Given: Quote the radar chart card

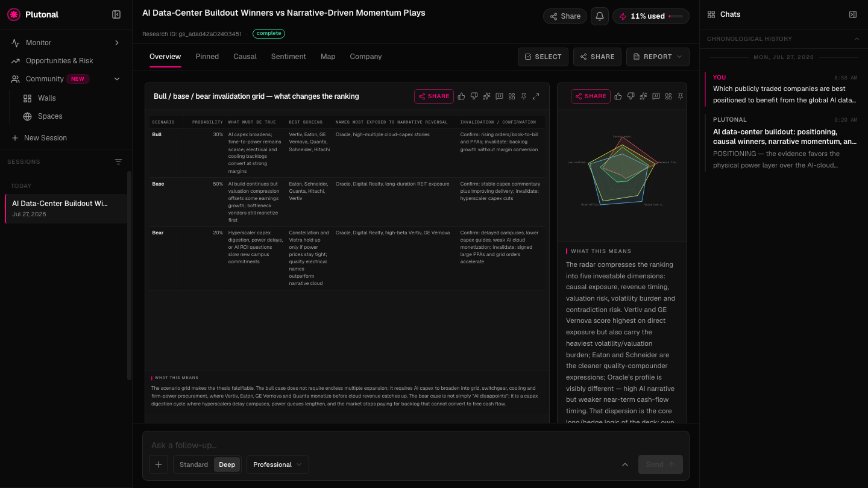Looking at the screenshot, I should (656, 96).
